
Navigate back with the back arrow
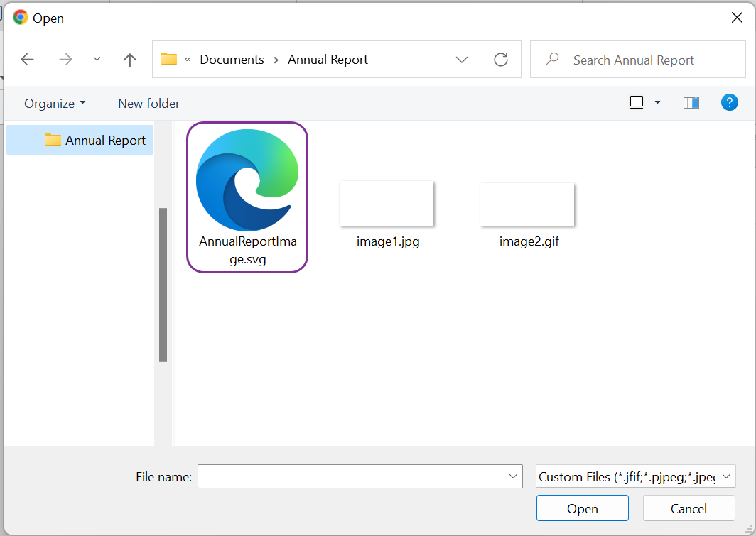click(x=27, y=59)
